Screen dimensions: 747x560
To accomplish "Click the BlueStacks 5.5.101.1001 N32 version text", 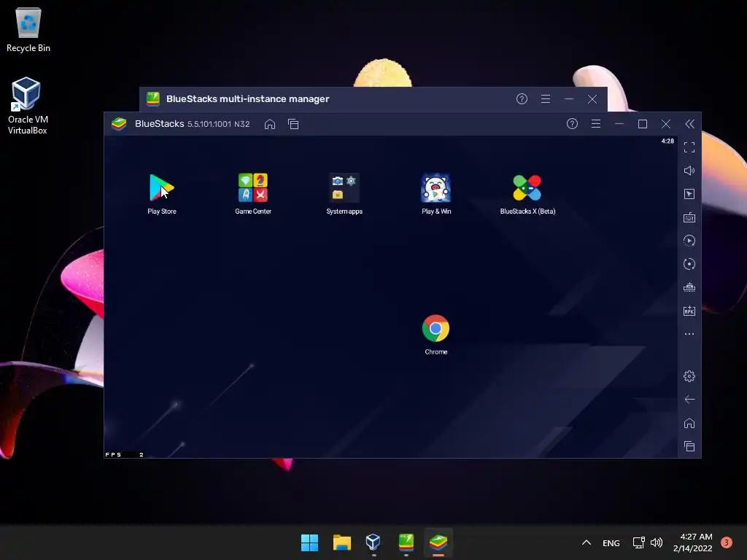I will click(x=218, y=124).
